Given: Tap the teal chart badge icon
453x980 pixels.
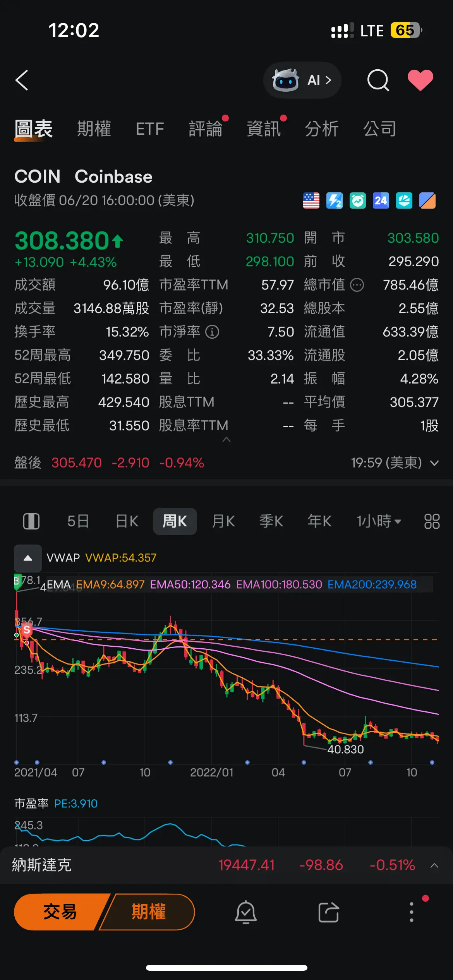Looking at the screenshot, I should coord(404,200).
